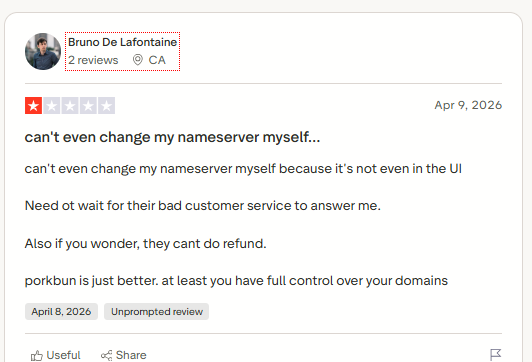Click the Unprompted review label
Image resolution: width=532 pixels, height=362 pixels.
tap(156, 311)
